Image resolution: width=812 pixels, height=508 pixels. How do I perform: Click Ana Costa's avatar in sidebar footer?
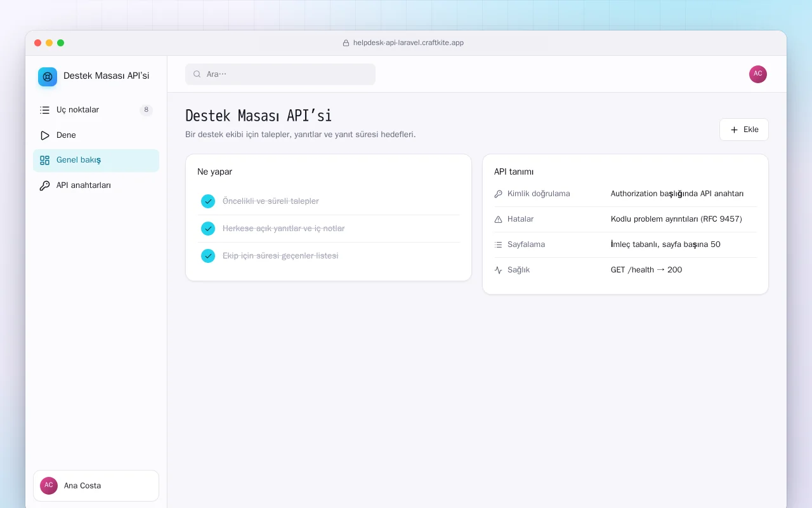[49, 486]
